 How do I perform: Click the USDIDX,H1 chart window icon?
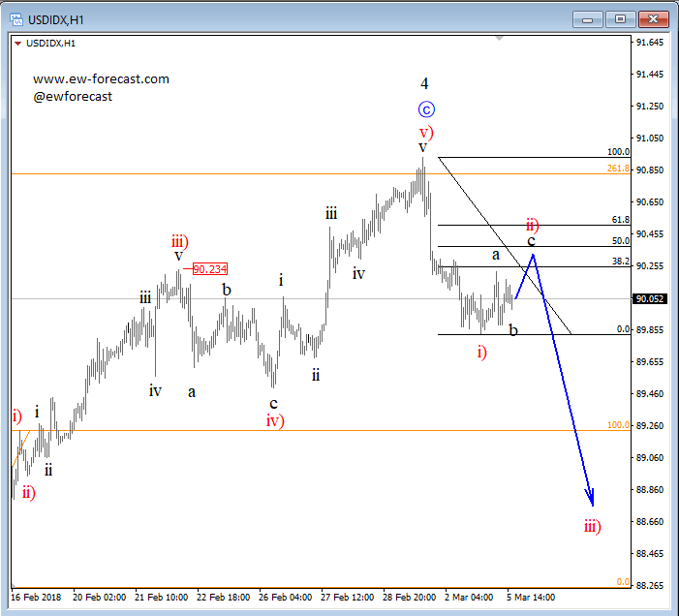(x=16, y=19)
